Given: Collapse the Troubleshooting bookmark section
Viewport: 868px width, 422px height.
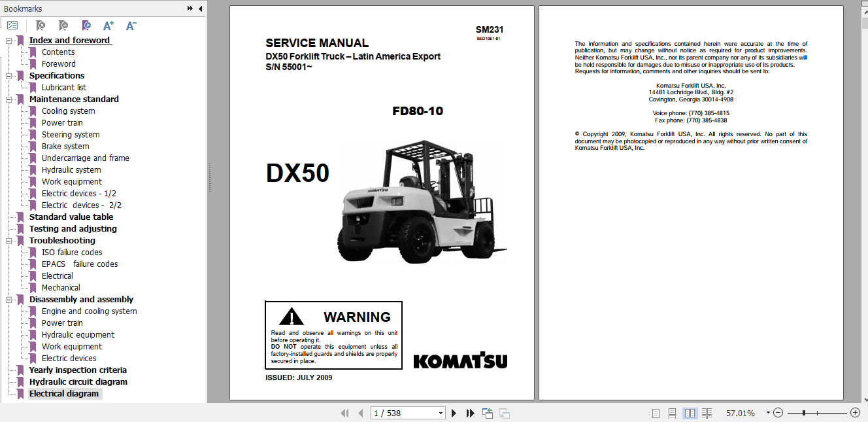Looking at the screenshot, I should [8, 240].
